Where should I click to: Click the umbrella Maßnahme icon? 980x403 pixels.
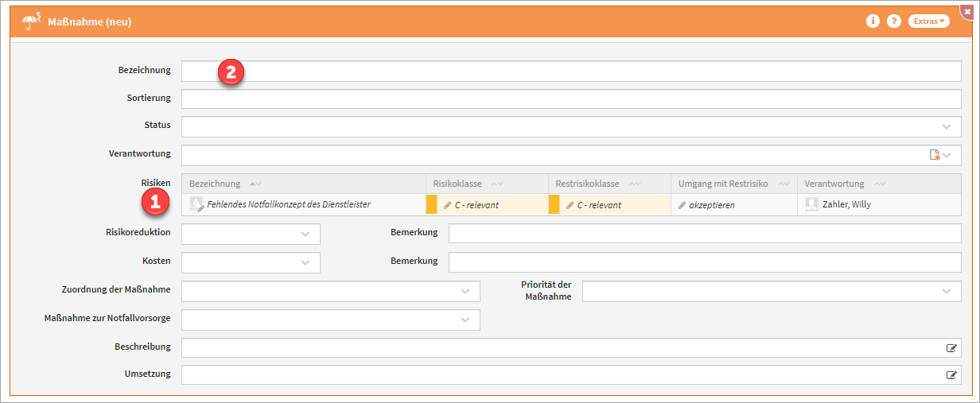[32, 21]
